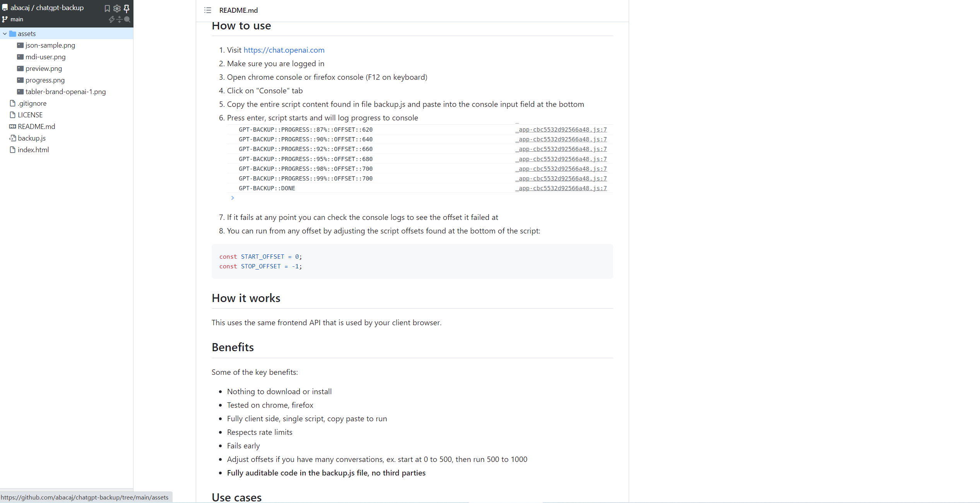This screenshot has width=980, height=503.
Task: Toggle the pin sidebar icon
Action: click(127, 8)
